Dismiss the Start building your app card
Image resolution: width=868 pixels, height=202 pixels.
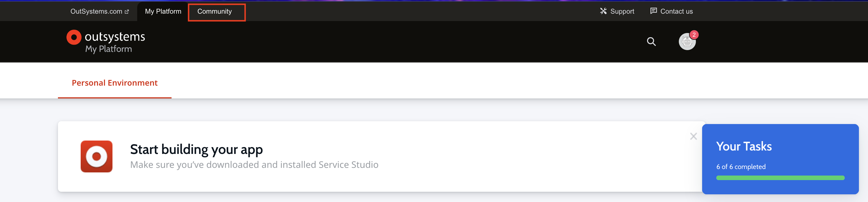(693, 136)
